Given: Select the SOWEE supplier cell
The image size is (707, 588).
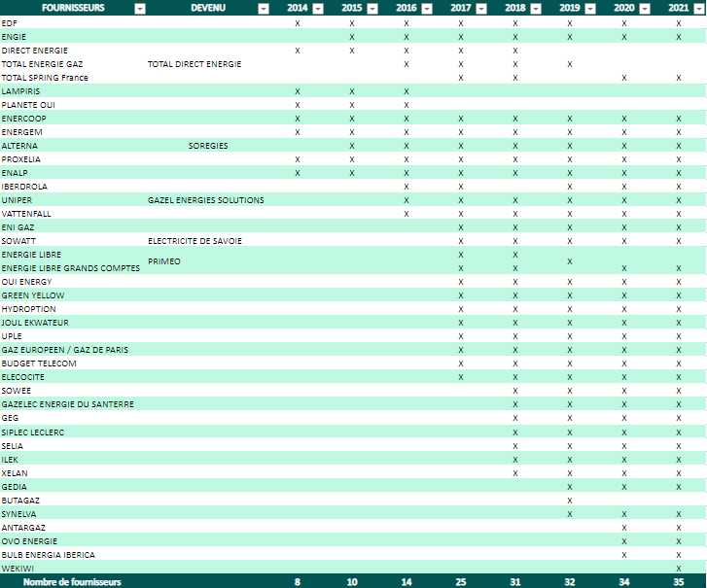Looking at the screenshot, I should [x=73, y=390].
